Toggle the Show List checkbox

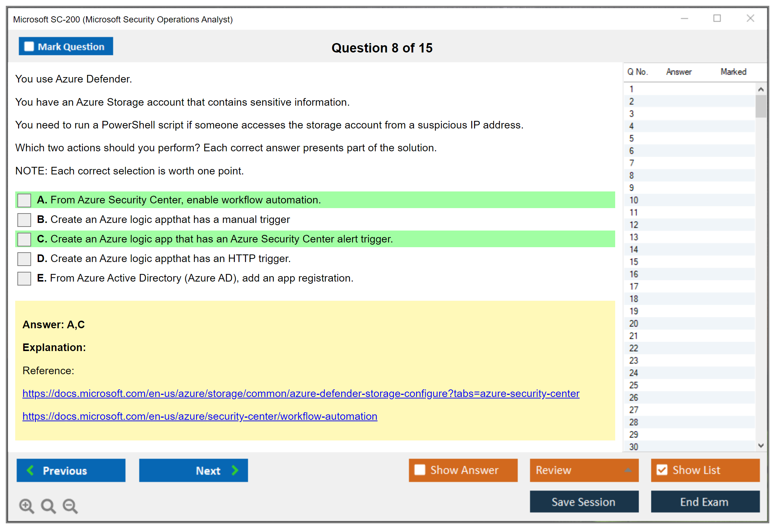pyautogui.click(x=662, y=470)
